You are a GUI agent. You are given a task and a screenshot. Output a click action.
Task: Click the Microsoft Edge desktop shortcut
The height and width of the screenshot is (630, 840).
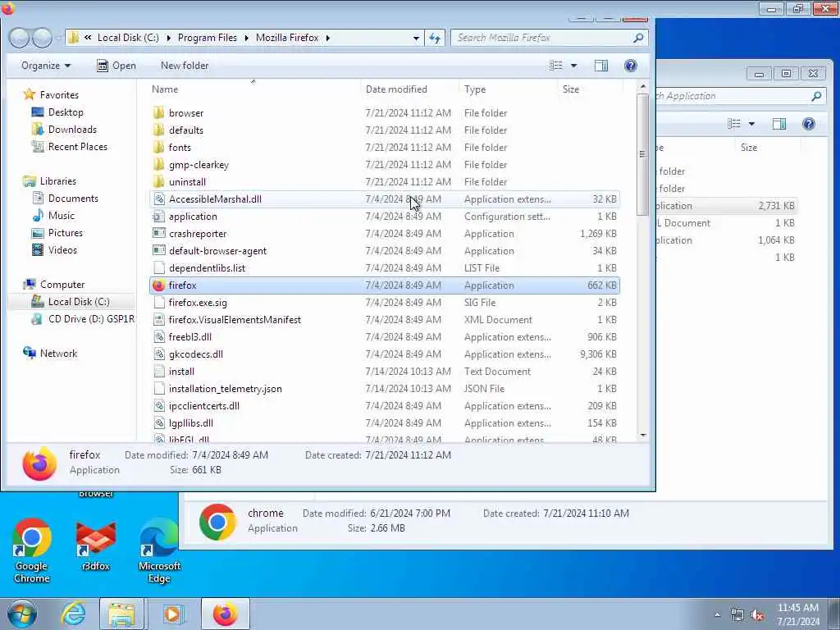159,550
